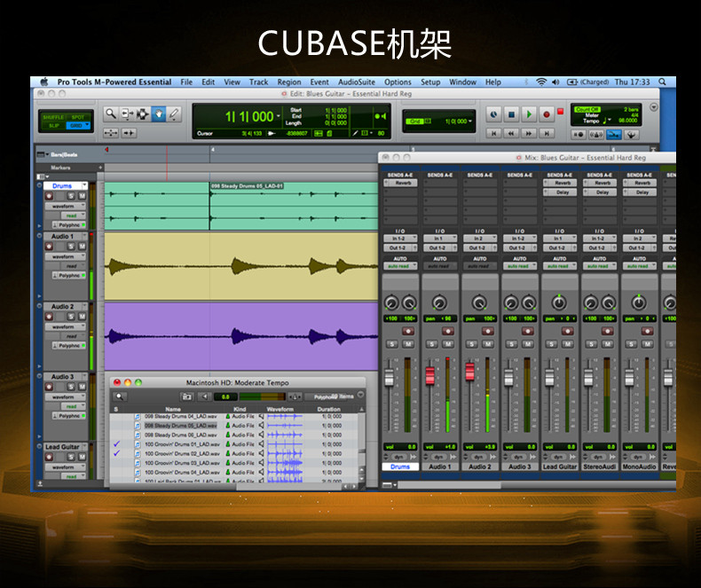The image size is (701, 588).
Task: Click the Drums channel name in mixer
Action: (400, 466)
